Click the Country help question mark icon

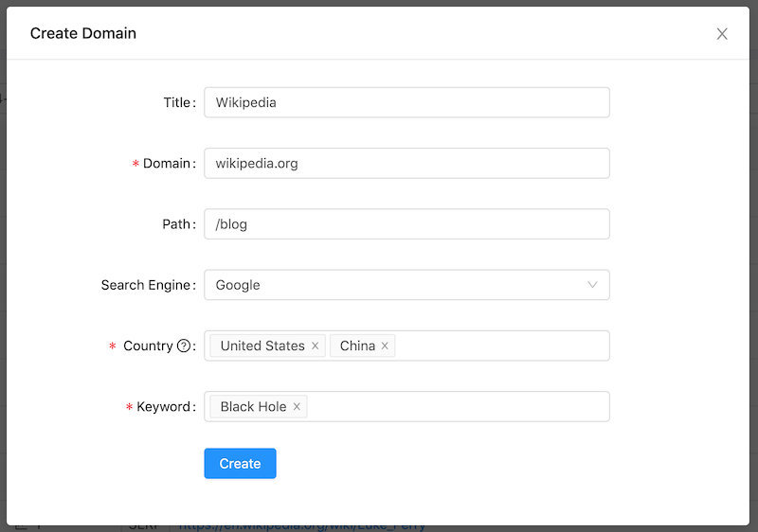point(184,346)
